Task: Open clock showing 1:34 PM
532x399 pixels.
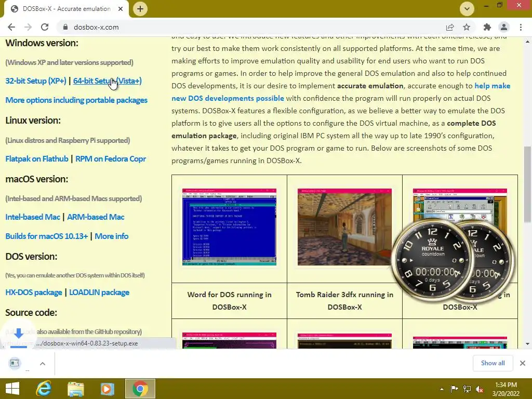Action: pos(506,389)
